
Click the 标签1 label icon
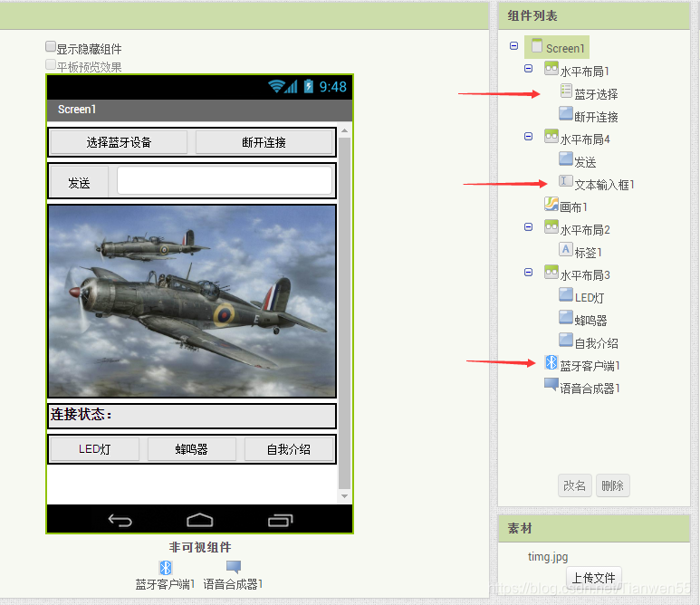pyautogui.click(x=566, y=249)
